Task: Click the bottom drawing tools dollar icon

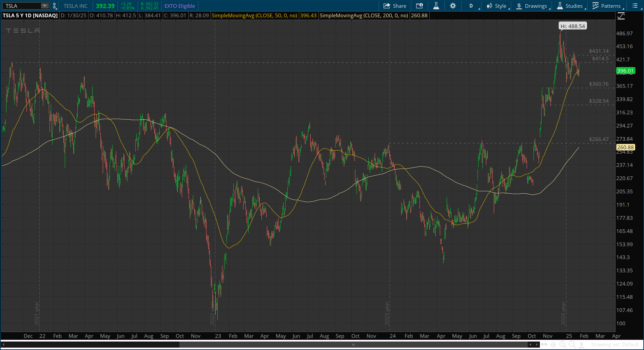Action: click(x=582, y=345)
